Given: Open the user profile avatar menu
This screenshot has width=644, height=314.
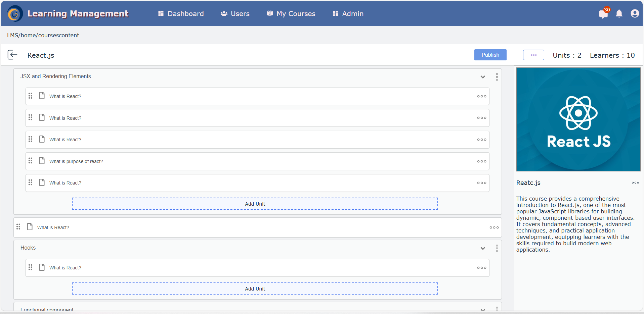Looking at the screenshot, I should 635,13.
